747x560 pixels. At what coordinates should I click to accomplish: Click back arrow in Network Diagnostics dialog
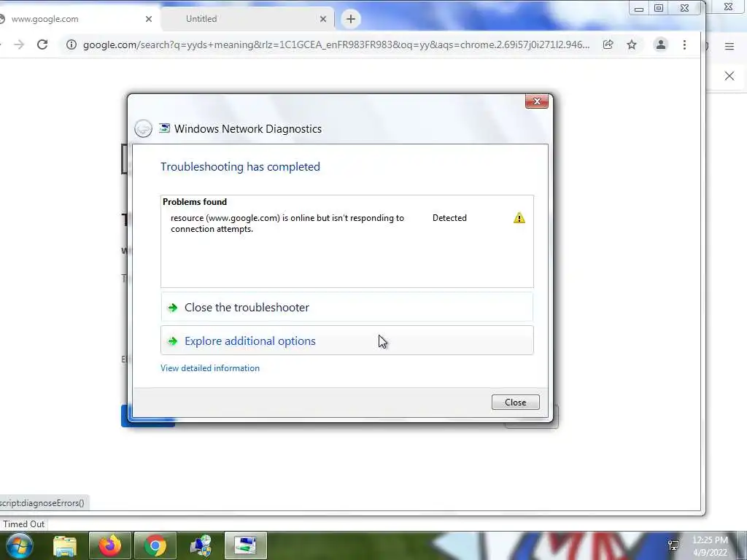[x=143, y=128]
